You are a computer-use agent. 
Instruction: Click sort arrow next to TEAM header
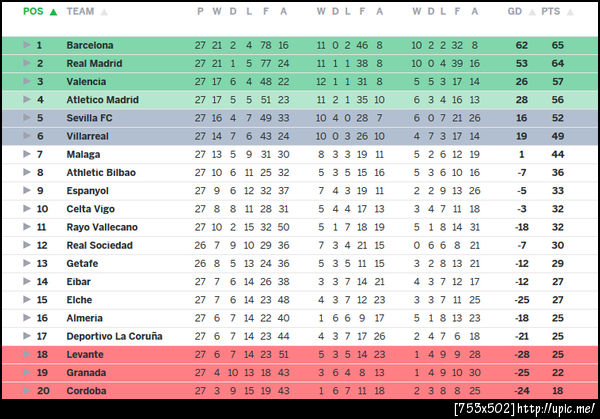[105, 12]
